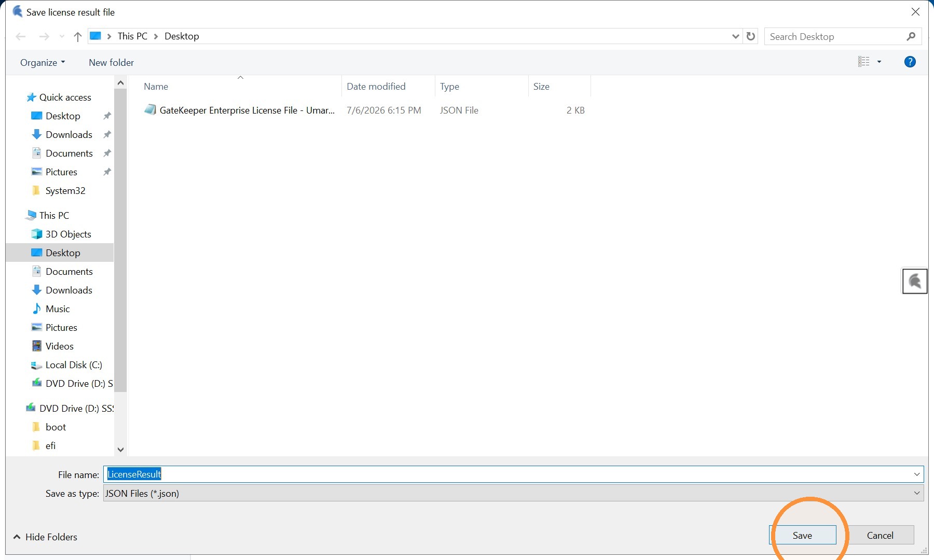Sort files by Type column
The image size is (934, 560).
(482, 86)
